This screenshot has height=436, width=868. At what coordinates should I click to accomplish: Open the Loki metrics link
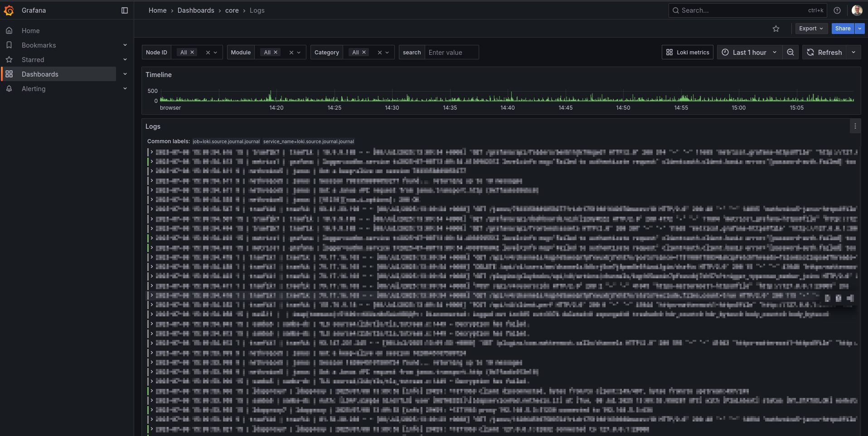[x=688, y=53]
